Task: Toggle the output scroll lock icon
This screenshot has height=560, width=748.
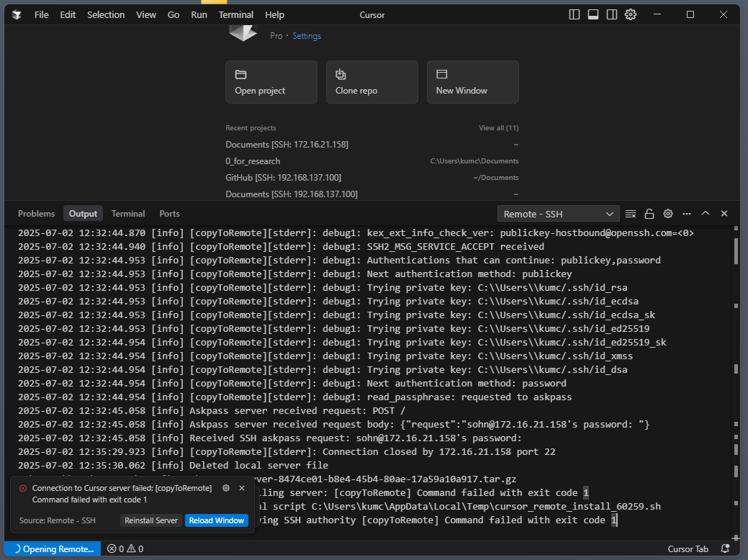Action: coord(649,214)
